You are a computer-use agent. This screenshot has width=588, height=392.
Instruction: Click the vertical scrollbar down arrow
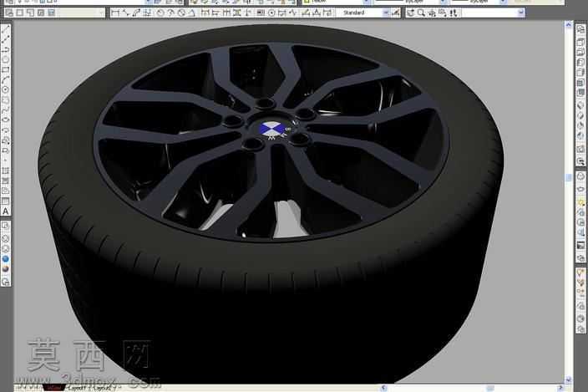[x=569, y=379]
